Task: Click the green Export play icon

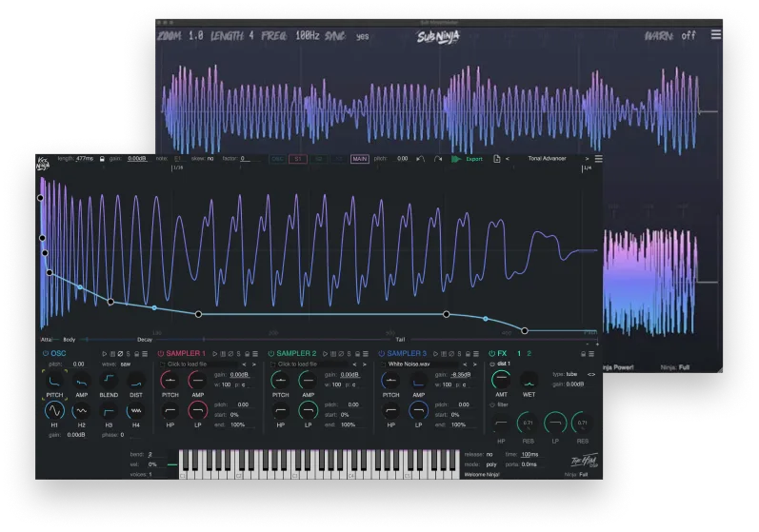Action: 456,159
